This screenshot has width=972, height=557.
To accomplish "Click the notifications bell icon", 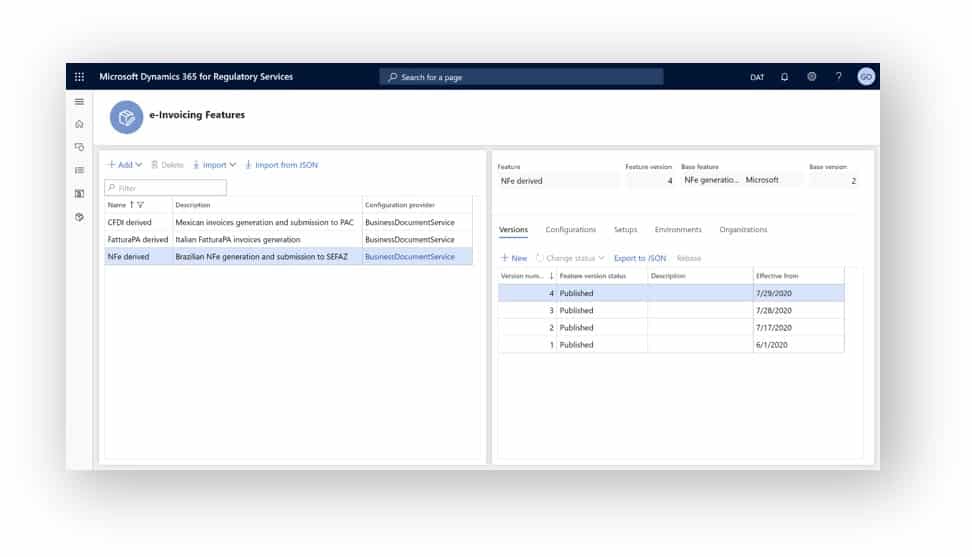I will (784, 77).
